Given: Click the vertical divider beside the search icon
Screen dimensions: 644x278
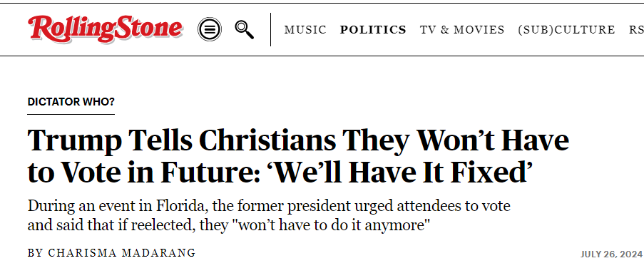Looking at the screenshot, I should coord(271,29).
